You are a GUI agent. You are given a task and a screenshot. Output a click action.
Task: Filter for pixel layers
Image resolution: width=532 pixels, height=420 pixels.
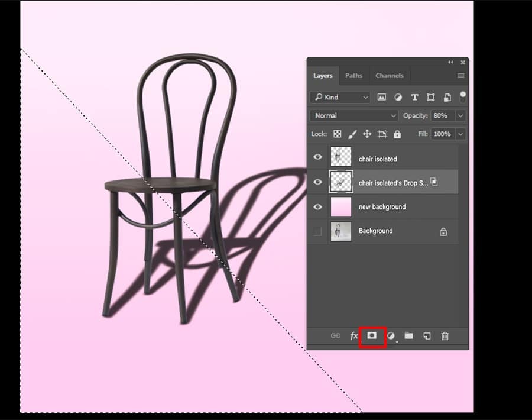[382, 98]
